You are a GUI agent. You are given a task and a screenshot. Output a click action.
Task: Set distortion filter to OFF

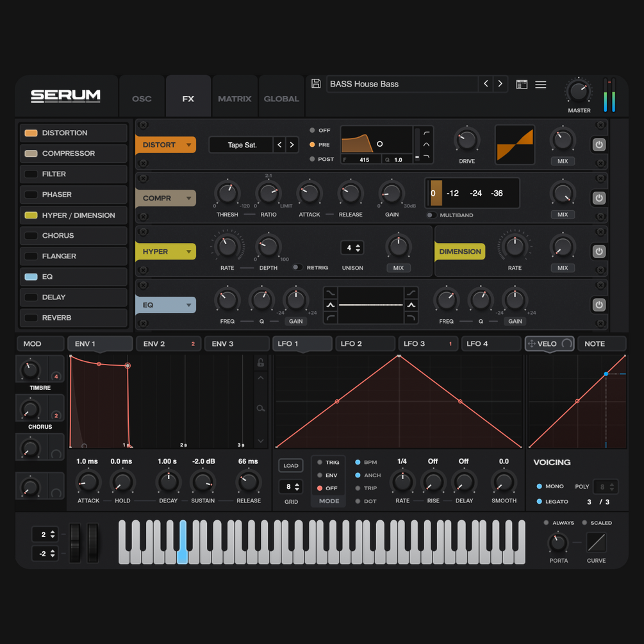(320, 130)
